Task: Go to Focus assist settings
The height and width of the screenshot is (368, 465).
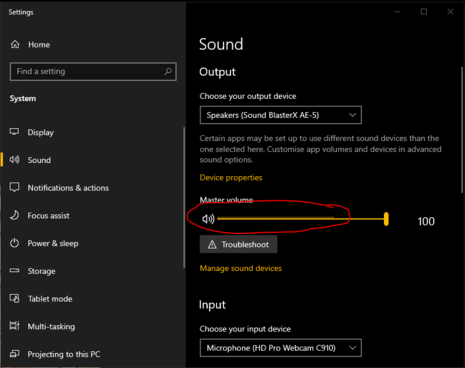Action: coord(48,216)
